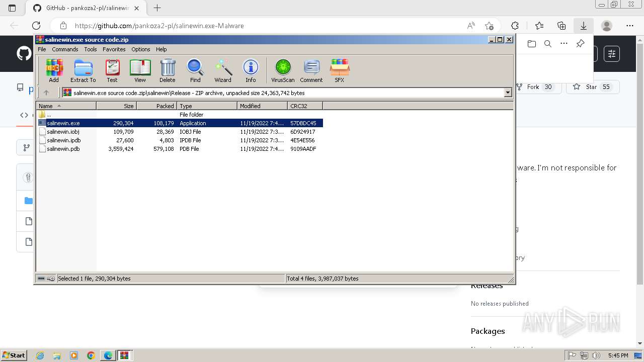Show archive Info icon
Screen dimensions: 644x362
[251, 70]
